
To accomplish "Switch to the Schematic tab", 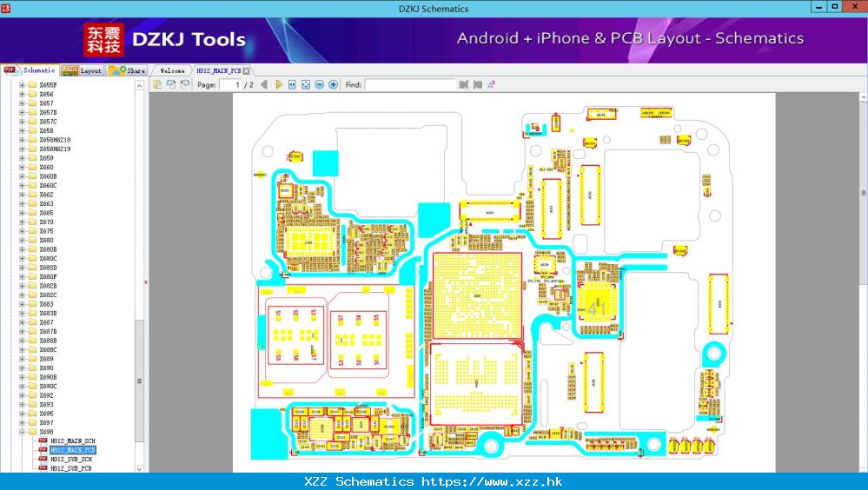I will point(30,70).
